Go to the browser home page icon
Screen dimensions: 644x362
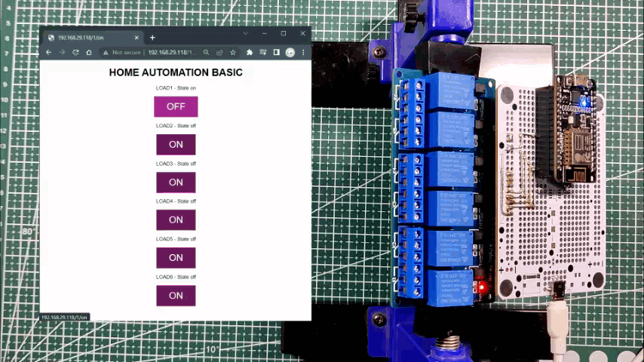pyautogui.click(x=89, y=53)
